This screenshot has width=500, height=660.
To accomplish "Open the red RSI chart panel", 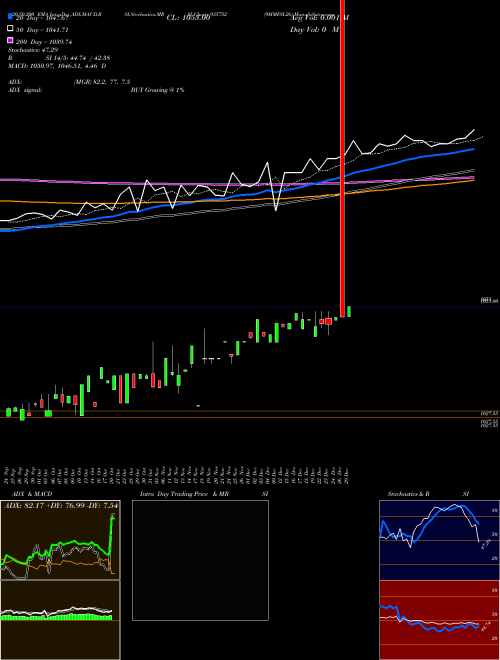I will click(439, 620).
